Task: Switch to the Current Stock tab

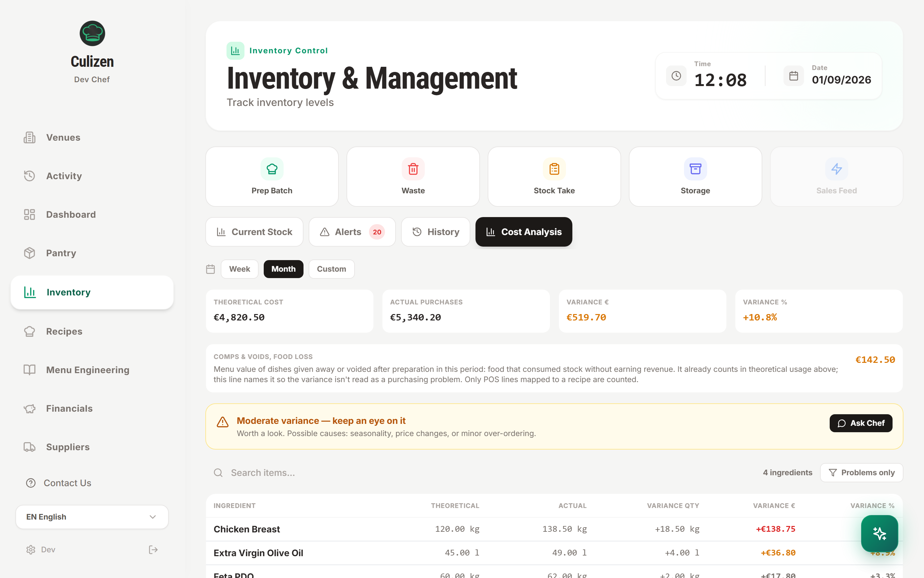Action: point(254,232)
